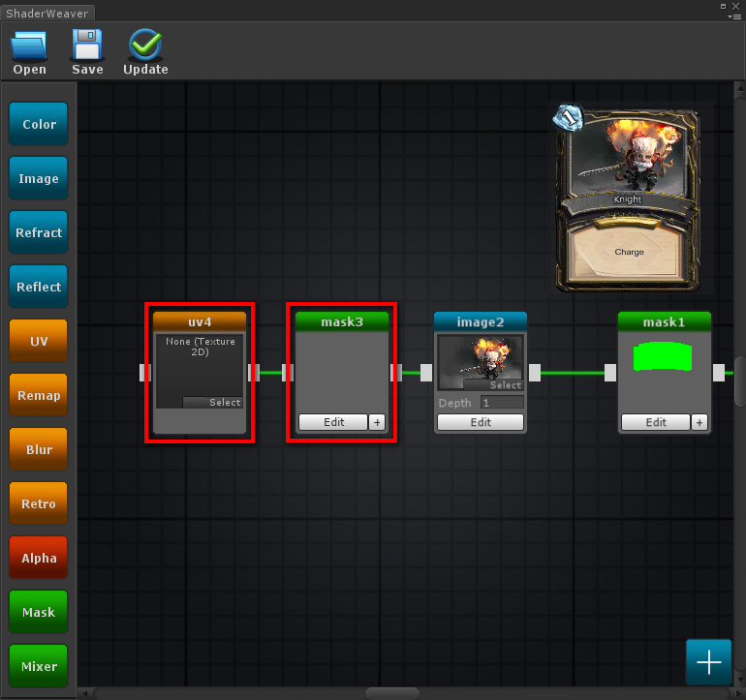Click the mask1 left input port
The height and width of the screenshot is (700, 746).
point(610,373)
